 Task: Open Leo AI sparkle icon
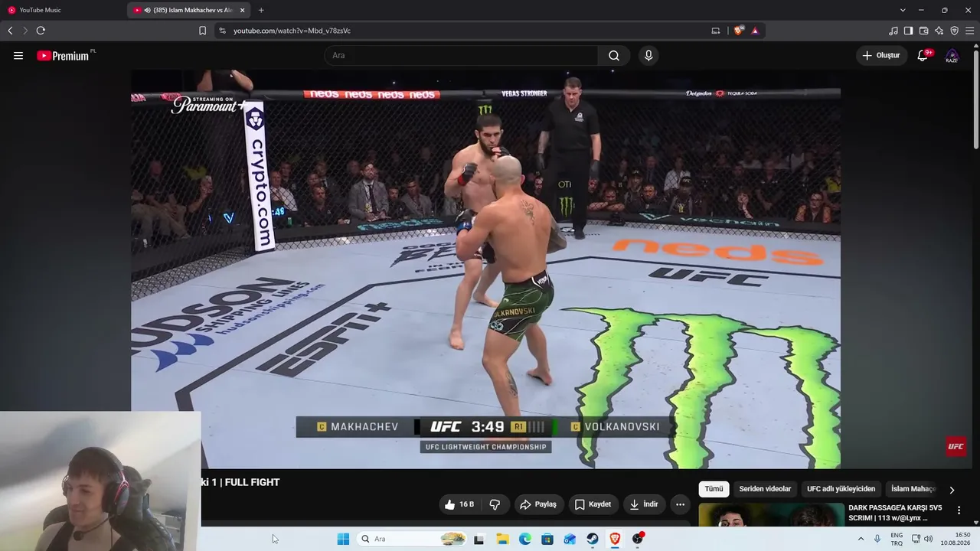(x=939, y=31)
